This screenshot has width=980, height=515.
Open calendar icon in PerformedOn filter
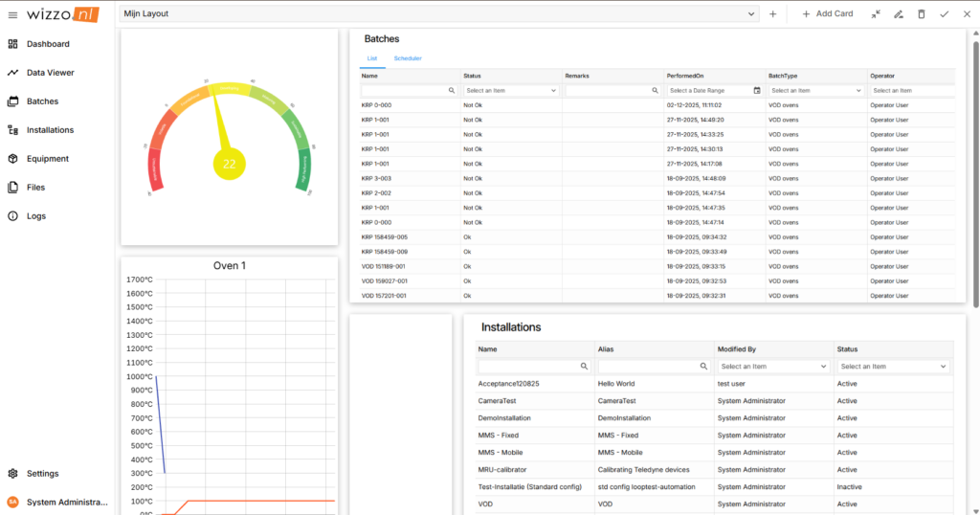(757, 91)
